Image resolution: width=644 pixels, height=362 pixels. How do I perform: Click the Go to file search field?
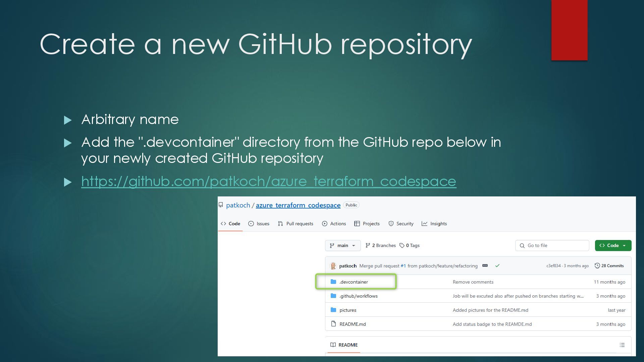pyautogui.click(x=552, y=245)
